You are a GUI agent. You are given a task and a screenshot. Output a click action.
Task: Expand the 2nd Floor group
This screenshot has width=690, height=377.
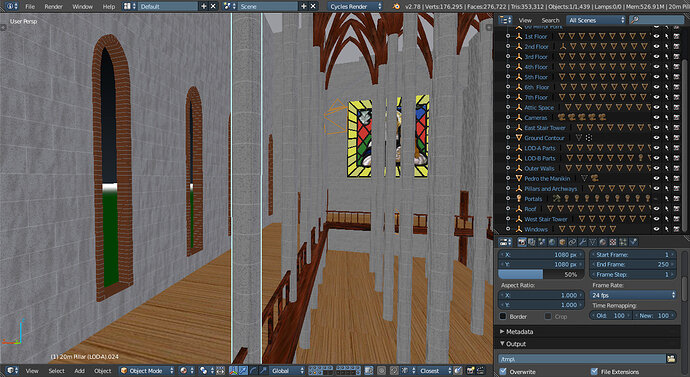pos(508,47)
